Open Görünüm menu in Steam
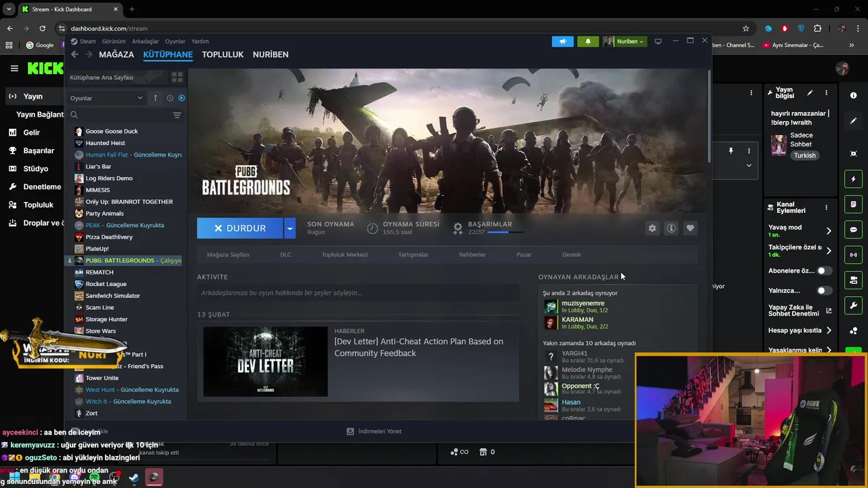868x488 pixels. (x=114, y=41)
